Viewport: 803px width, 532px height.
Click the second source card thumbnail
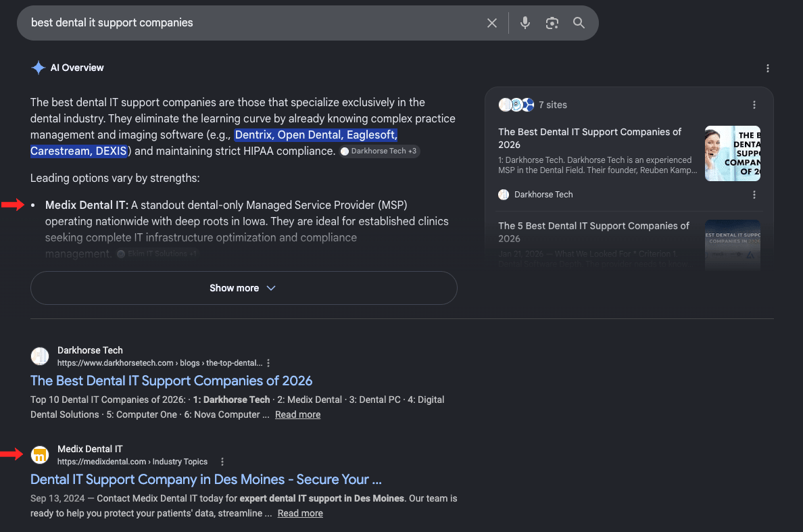click(x=732, y=245)
